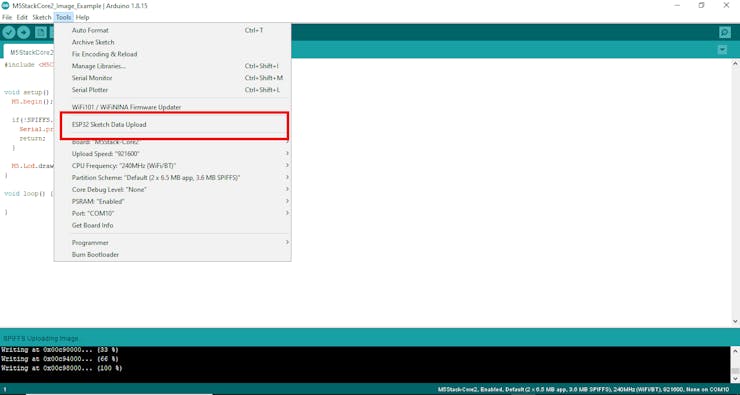Screen dimensions: 740x395
Task: Open the File menu
Action: [7, 17]
